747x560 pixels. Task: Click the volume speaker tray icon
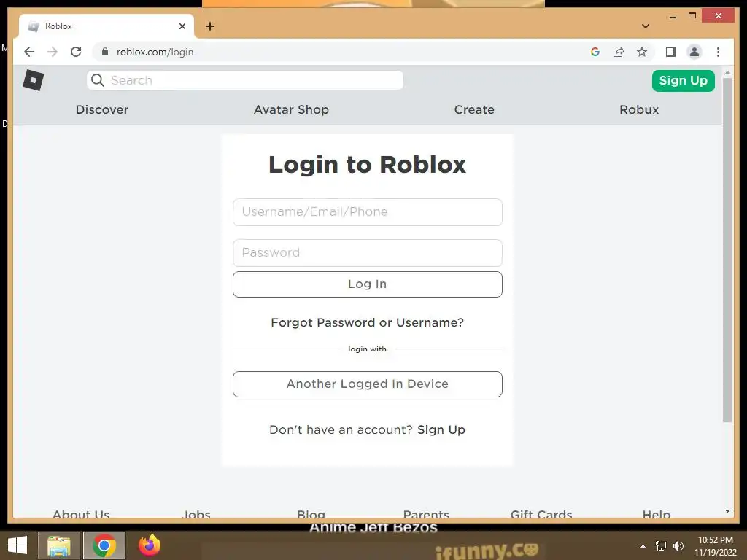678,545
